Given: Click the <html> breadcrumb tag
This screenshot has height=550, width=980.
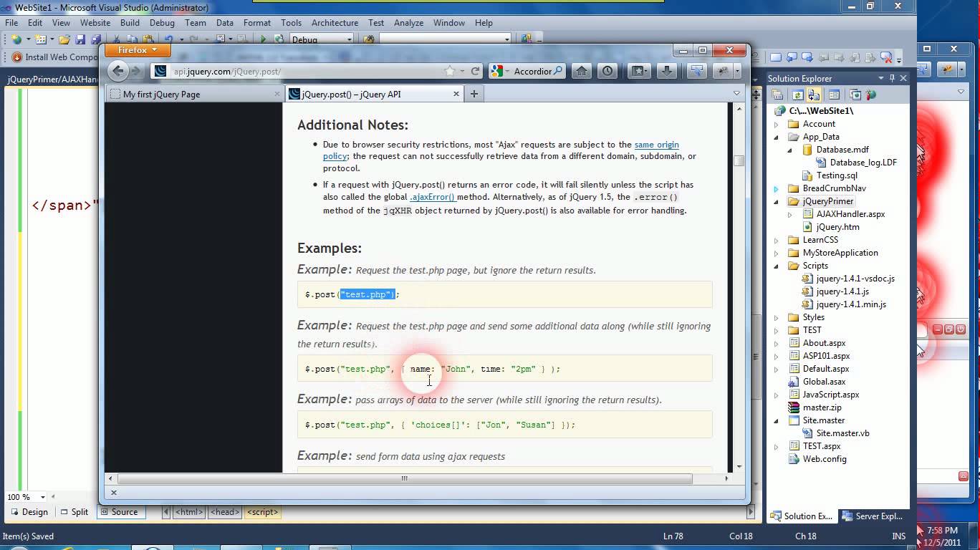Looking at the screenshot, I should pyautogui.click(x=189, y=512).
